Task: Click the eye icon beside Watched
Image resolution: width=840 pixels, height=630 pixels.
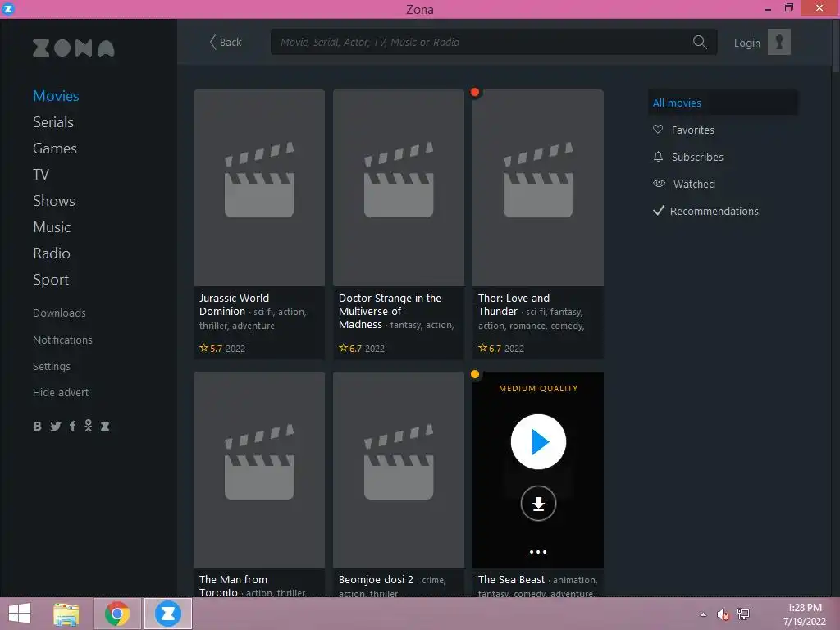Action: point(659,183)
